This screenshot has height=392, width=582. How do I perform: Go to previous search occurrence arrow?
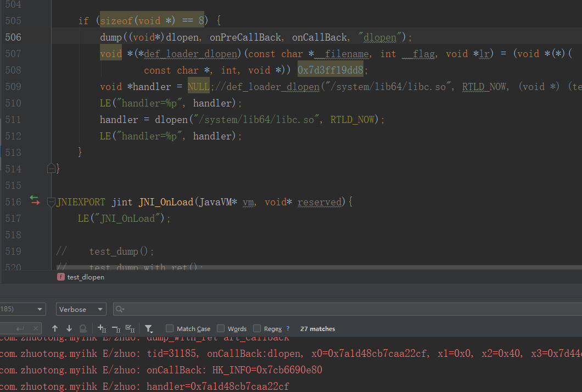pos(55,328)
